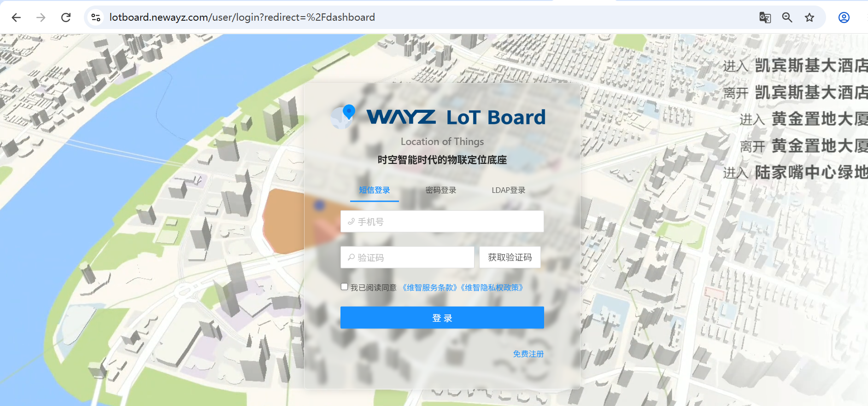
Task: Focus the 验证码 verification code field
Action: [407, 257]
